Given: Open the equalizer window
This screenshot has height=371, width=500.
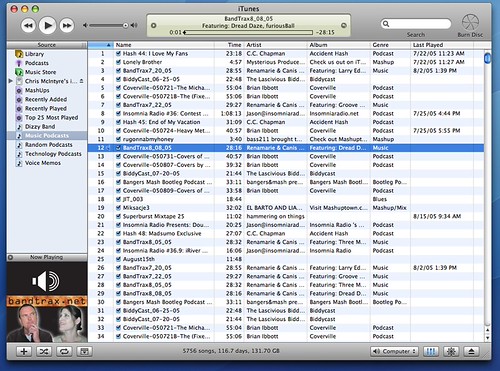Looking at the screenshot, I should pos(431,351).
